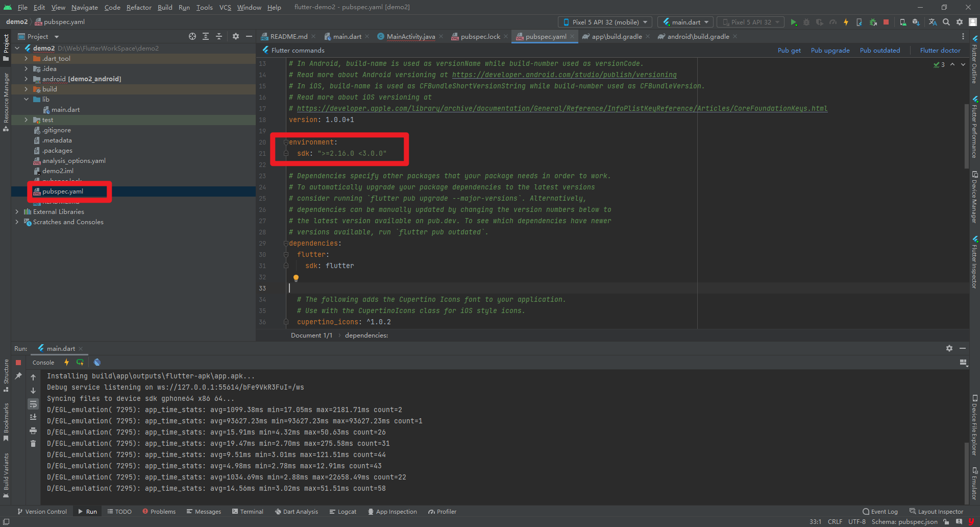Open the Logcat tool window tab
This screenshot has width=980, height=527.
click(x=342, y=512)
